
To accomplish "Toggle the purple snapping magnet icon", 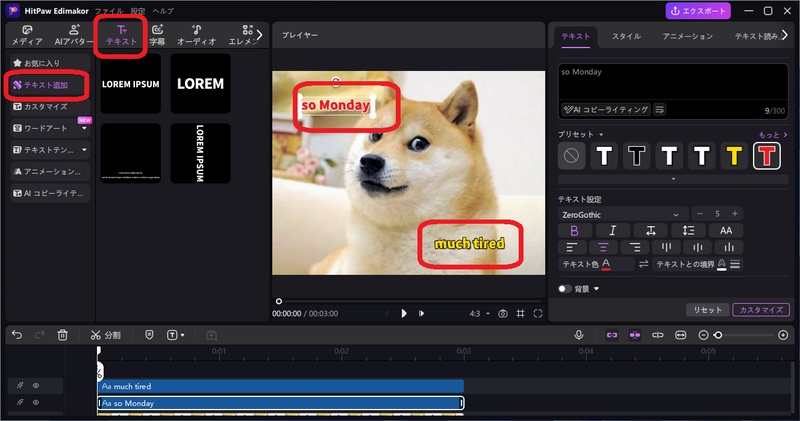I will click(x=635, y=335).
